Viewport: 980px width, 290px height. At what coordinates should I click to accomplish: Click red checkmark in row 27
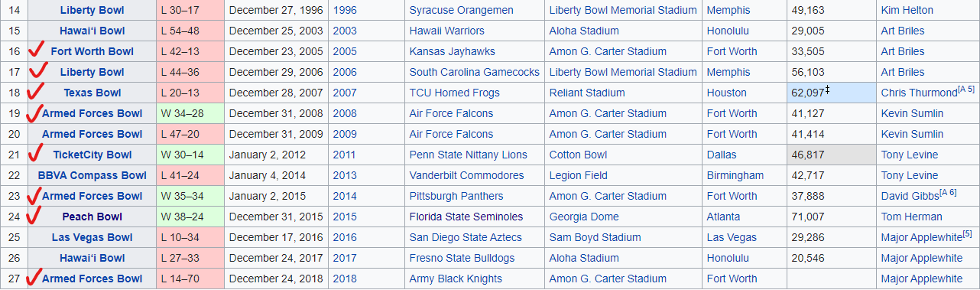[34, 276]
